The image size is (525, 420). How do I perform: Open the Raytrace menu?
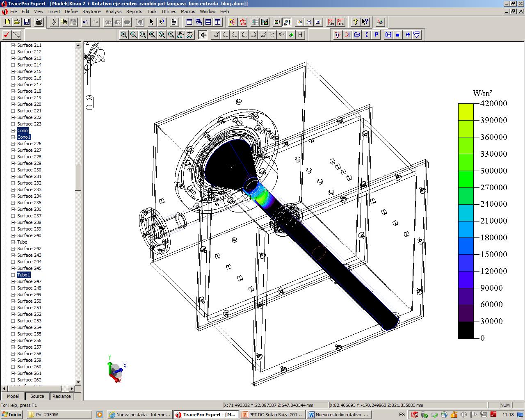tap(91, 11)
